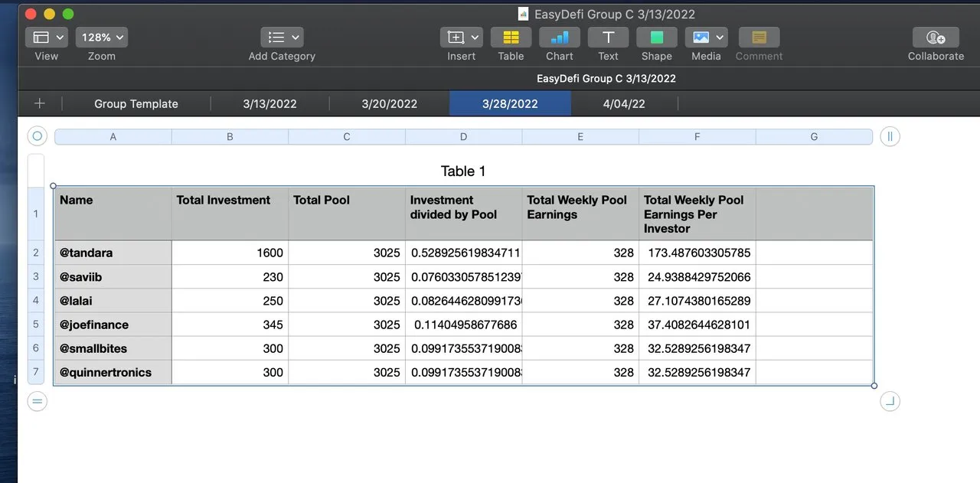Screen dimensions: 980x483
Task: Click the Table 1 title
Action: 463,171
